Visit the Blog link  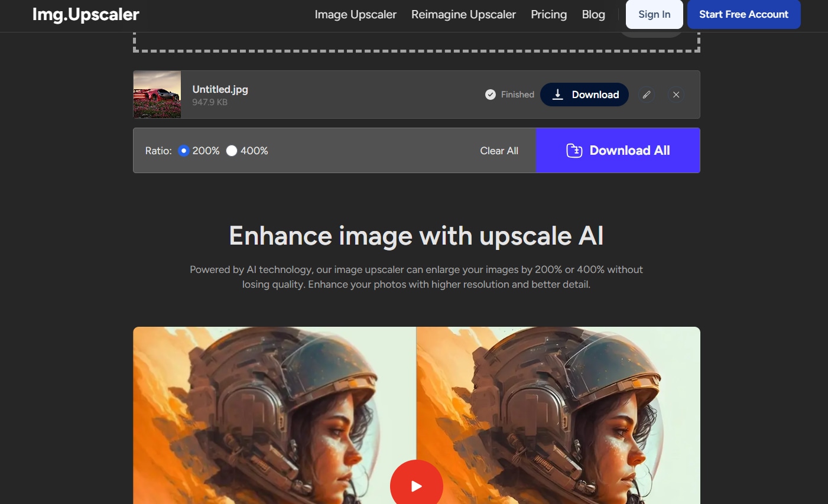pos(593,14)
